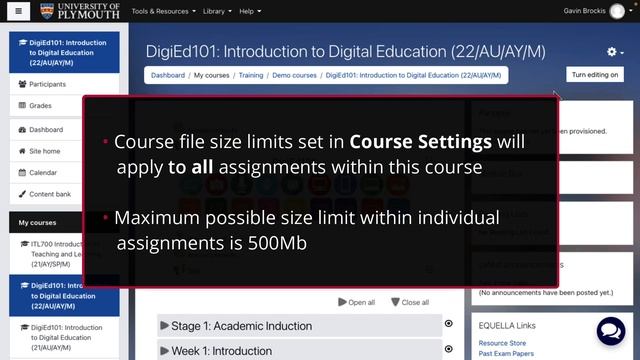Toggle visibility eye for Stage 1 section
The height and width of the screenshot is (360, 640).
click(x=449, y=324)
